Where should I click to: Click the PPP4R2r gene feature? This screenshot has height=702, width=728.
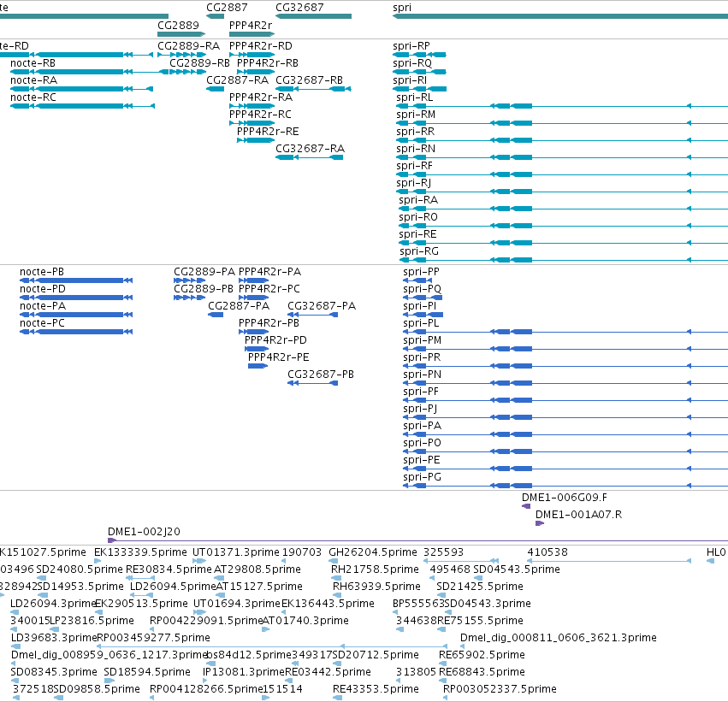252,34
